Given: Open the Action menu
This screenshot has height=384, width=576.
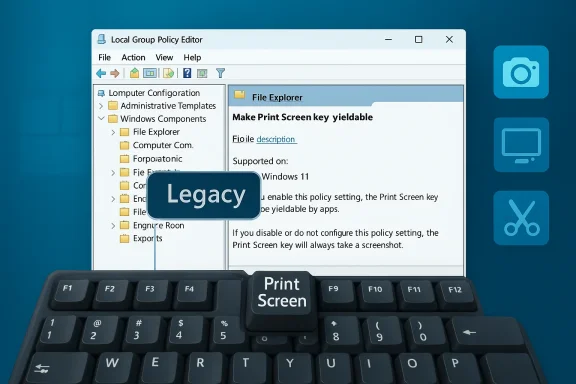Looking at the screenshot, I should (133, 57).
